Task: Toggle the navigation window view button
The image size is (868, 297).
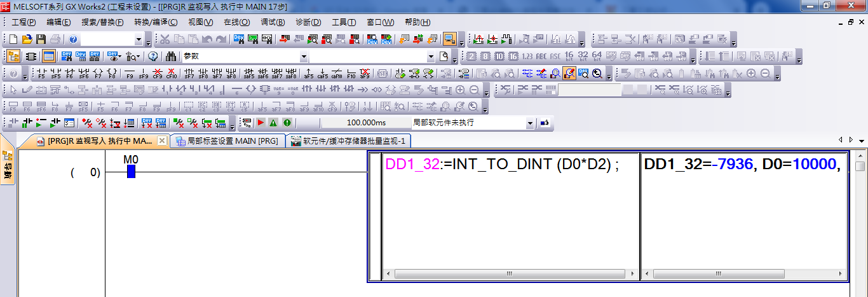Action: point(13,57)
